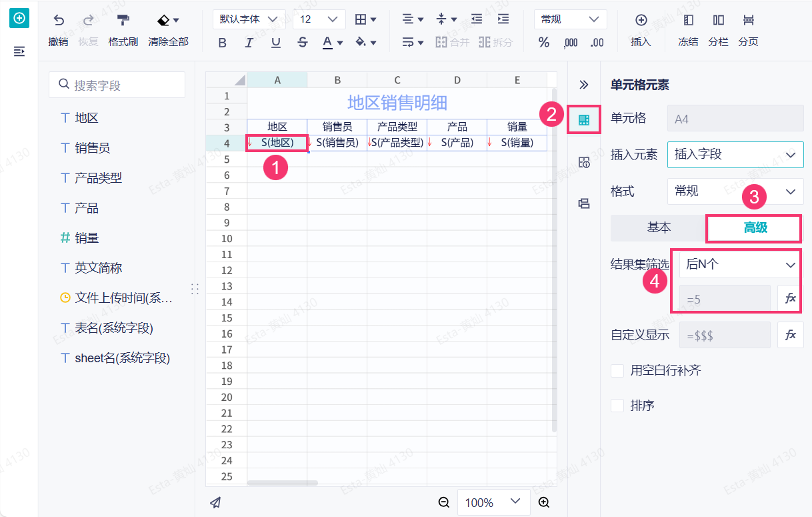Click the search fields (搜索字段) box
812x517 pixels.
click(117, 85)
